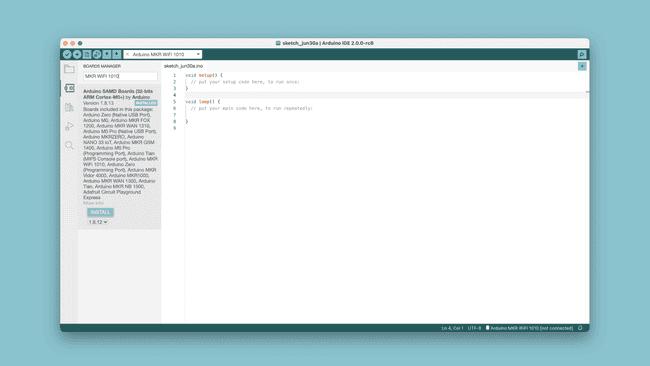Click the Boards Manager search field
This screenshot has width=650, height=366.
[x=120, y=76]
